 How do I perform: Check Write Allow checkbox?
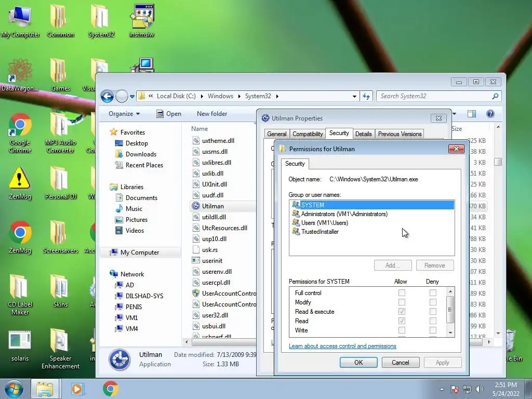tap(402, 330)
